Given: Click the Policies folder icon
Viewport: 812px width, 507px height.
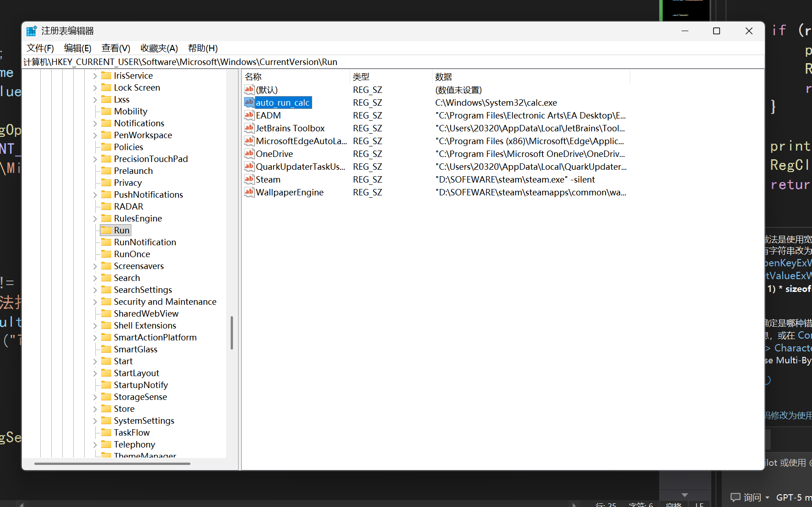Looking at the screenshot, I should pyautogui.click(x=106, y=146).
